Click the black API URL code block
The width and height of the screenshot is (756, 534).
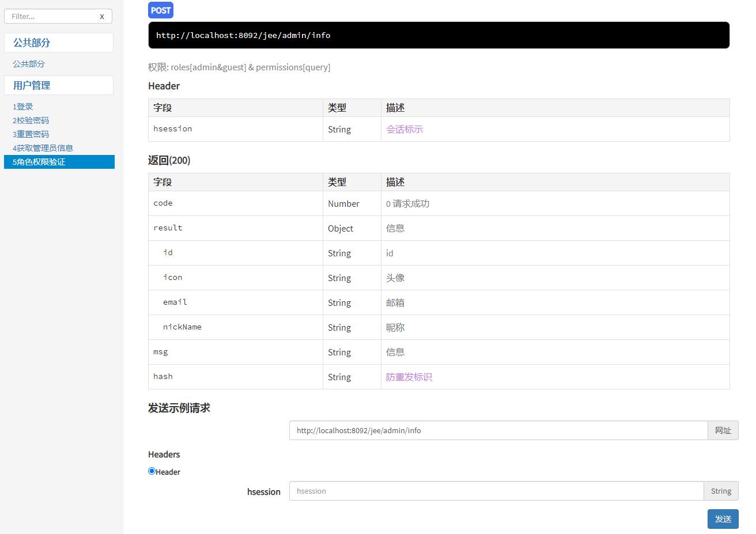pyautogui.click(x=439, y=35)
